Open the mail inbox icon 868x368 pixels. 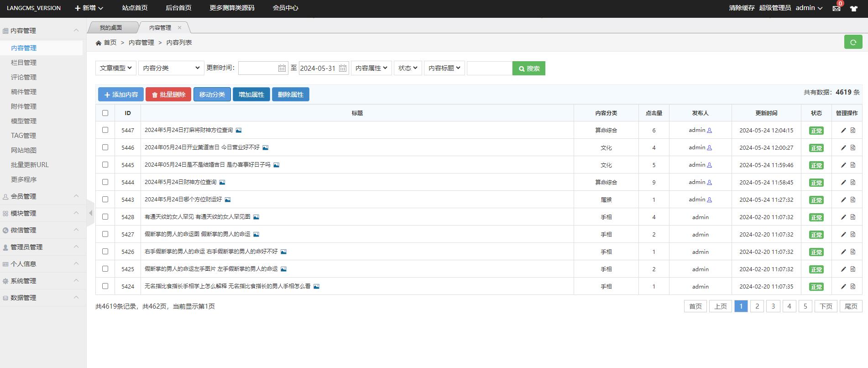point(836,8)
